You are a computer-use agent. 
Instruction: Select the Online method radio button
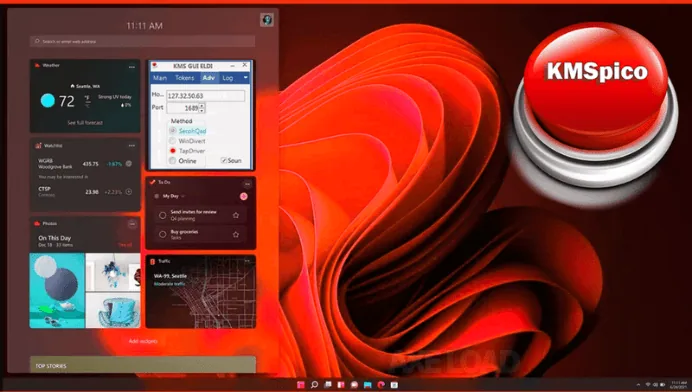pyautogui.click(x=173, y=161)
